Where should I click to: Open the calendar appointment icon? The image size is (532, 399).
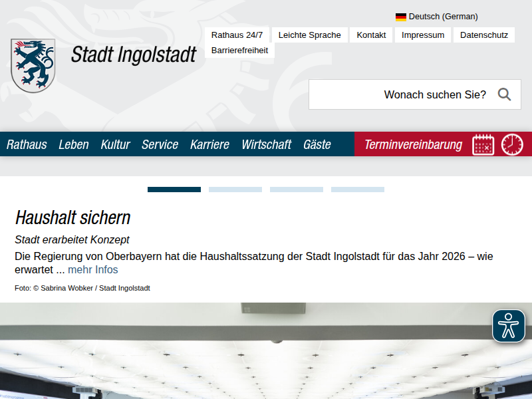(x=483, y=144)
